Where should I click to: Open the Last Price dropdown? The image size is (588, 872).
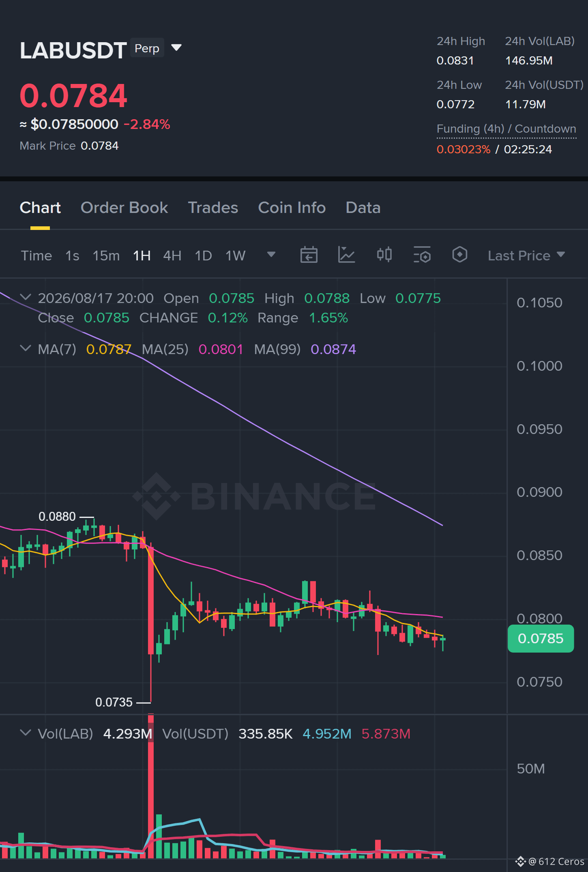pyautogui.click(x=526, y=256)
